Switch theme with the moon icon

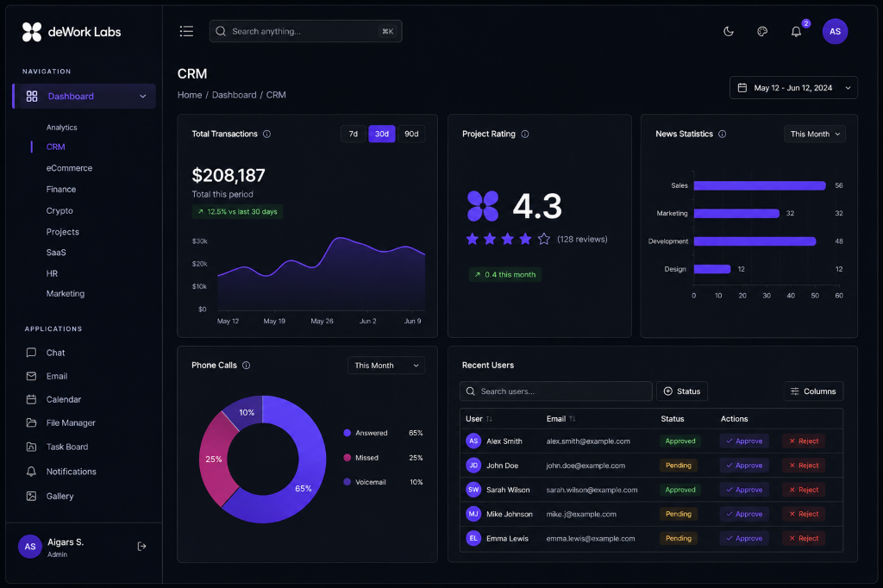pos(729,32)
